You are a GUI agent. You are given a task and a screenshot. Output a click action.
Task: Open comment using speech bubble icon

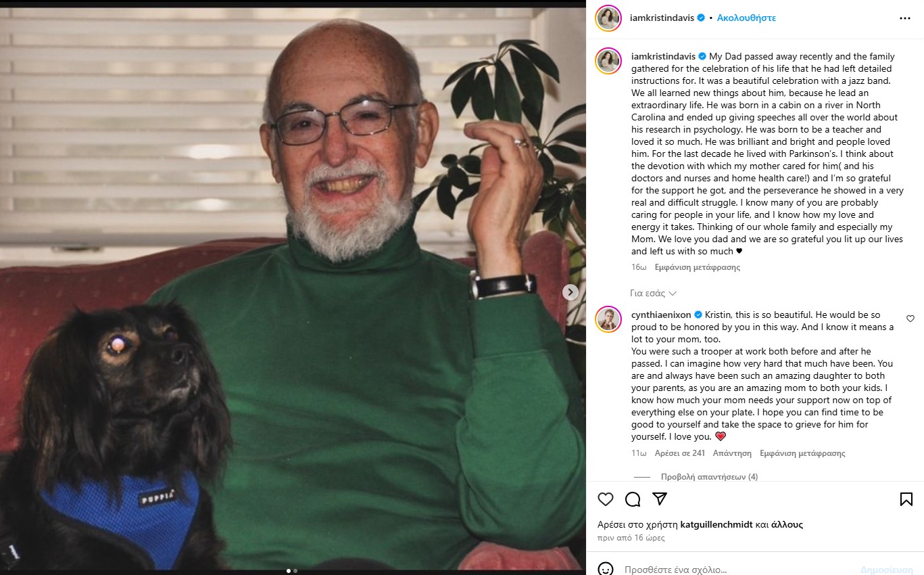pyautogui.click(x=633, y=499)
